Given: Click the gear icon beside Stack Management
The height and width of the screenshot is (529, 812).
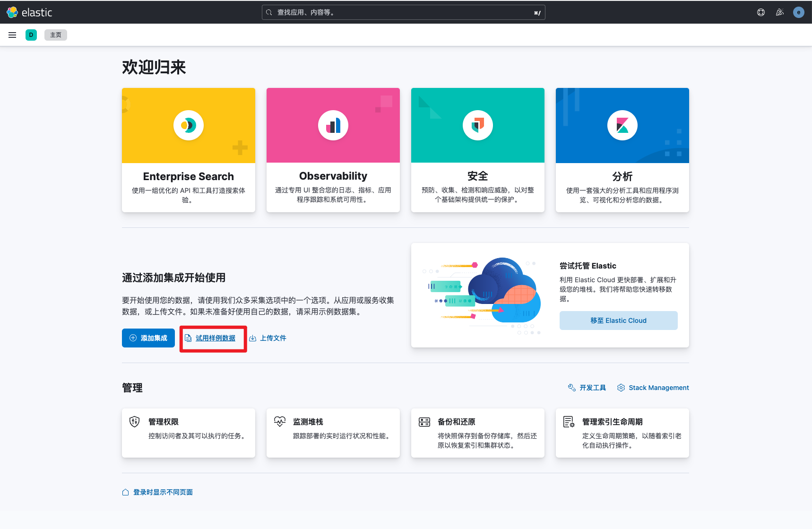Looking at the screenshot, I should point(621,388).
